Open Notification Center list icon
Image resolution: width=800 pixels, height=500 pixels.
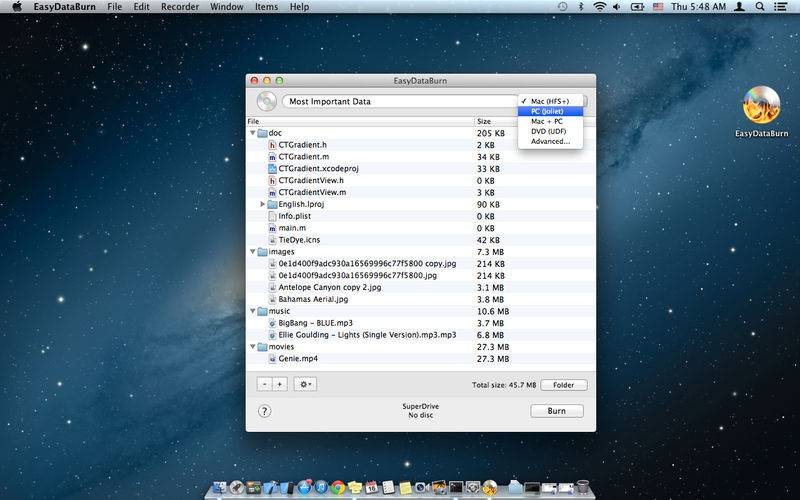point(780,7)
